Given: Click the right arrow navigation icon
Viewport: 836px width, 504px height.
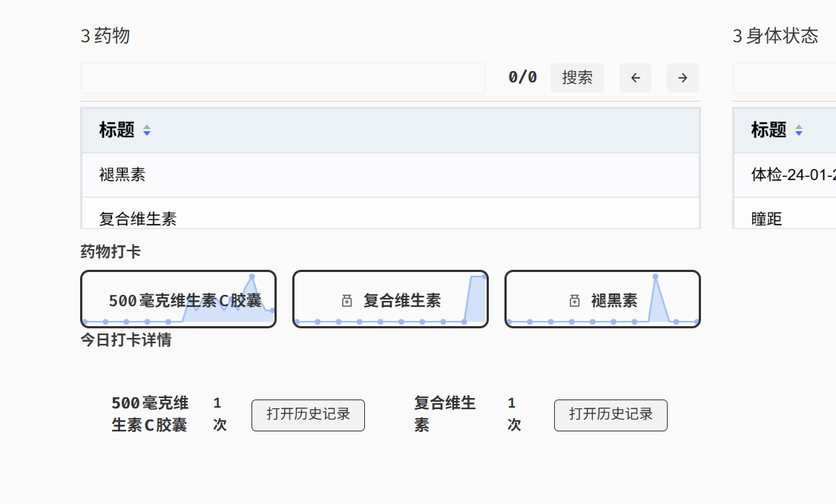Looking at the screenshot, I should 682,77.
